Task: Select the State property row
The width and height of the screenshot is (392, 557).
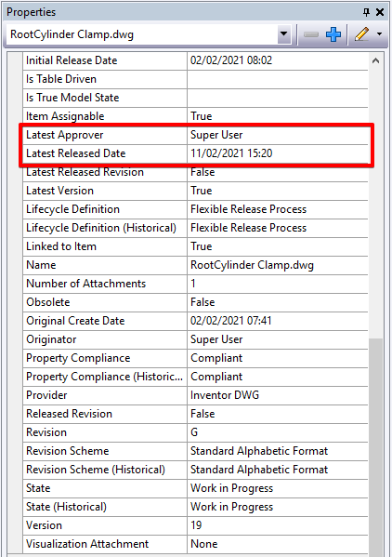Action: point(195,488)
